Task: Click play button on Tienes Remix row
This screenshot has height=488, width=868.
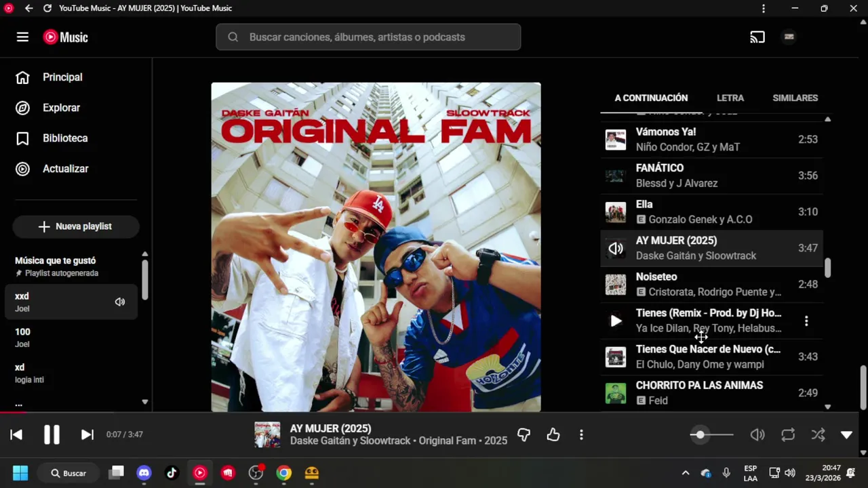Action: pyautogui.click(x=616, y=321)
